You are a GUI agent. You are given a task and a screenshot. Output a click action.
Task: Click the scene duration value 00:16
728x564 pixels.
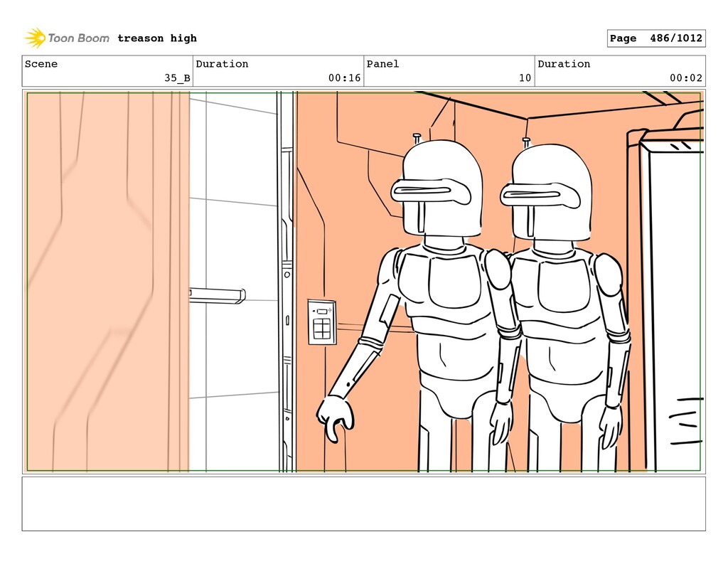345,78
